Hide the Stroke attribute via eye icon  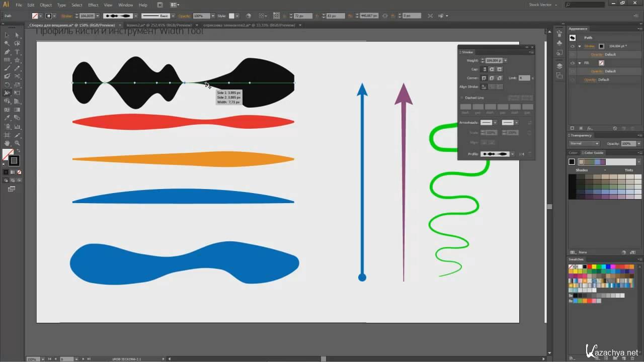[x=573, y=46]
